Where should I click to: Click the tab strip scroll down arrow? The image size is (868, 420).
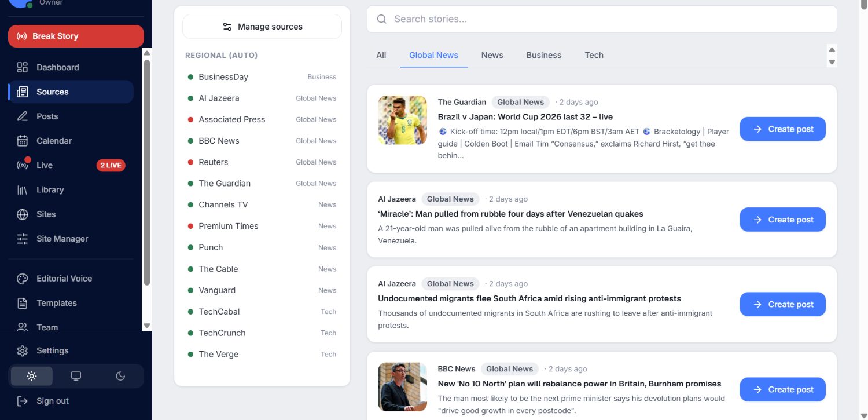click(x=832, y=62)
